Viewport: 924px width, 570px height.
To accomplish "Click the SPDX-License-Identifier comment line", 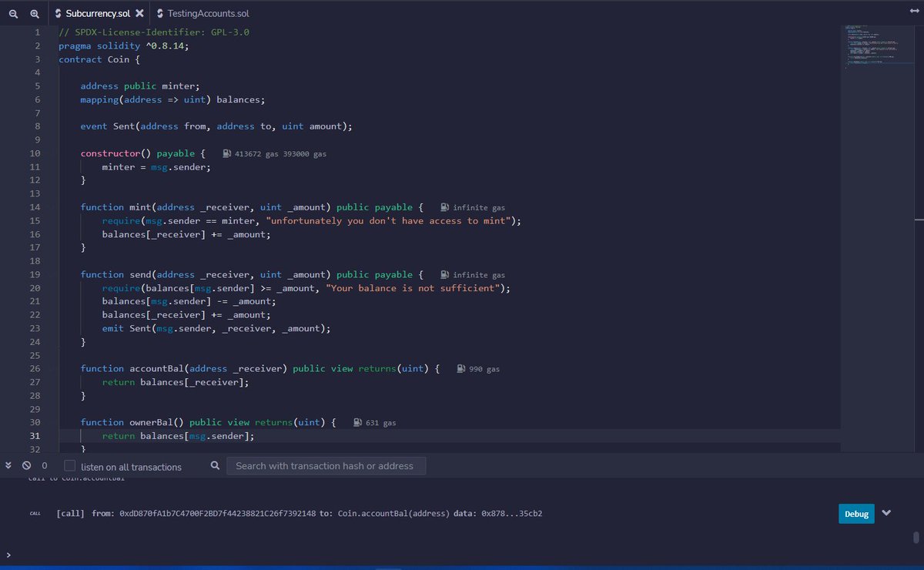I will [154, 33].
